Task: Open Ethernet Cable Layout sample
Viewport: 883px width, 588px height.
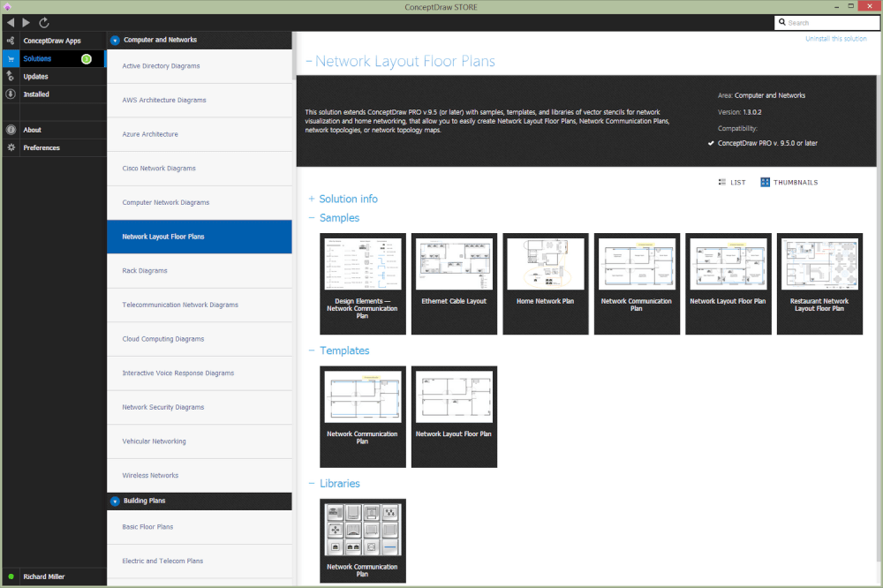Action: pyautogui.click(x=454, y=284)
